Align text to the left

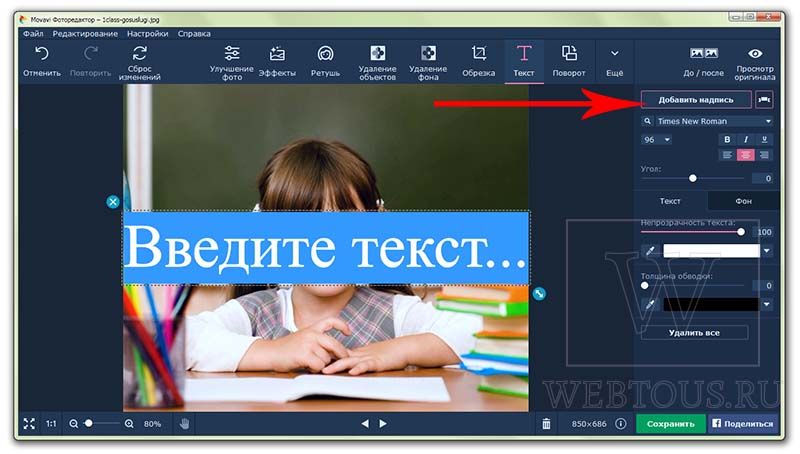727,155
